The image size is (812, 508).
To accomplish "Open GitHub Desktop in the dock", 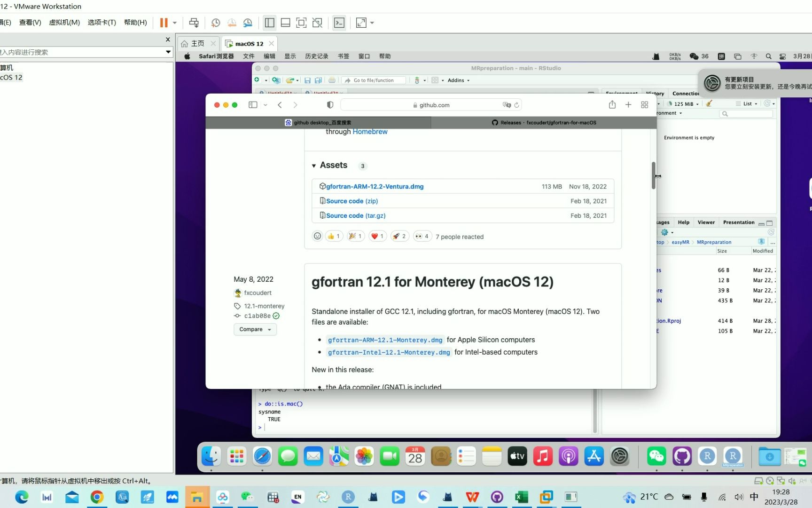I will pyautogui.click(x=682, y=456).
